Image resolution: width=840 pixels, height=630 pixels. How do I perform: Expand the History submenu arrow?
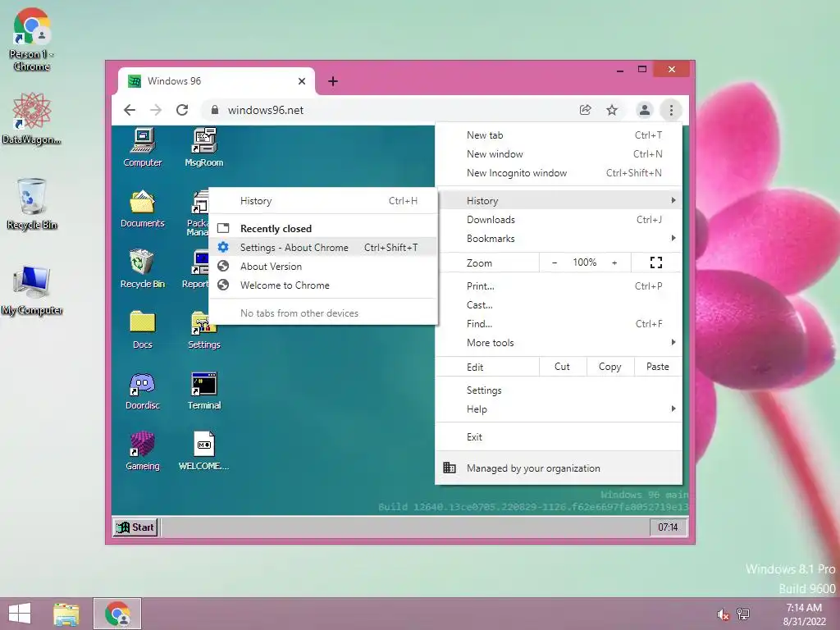(x=673, y=200)
